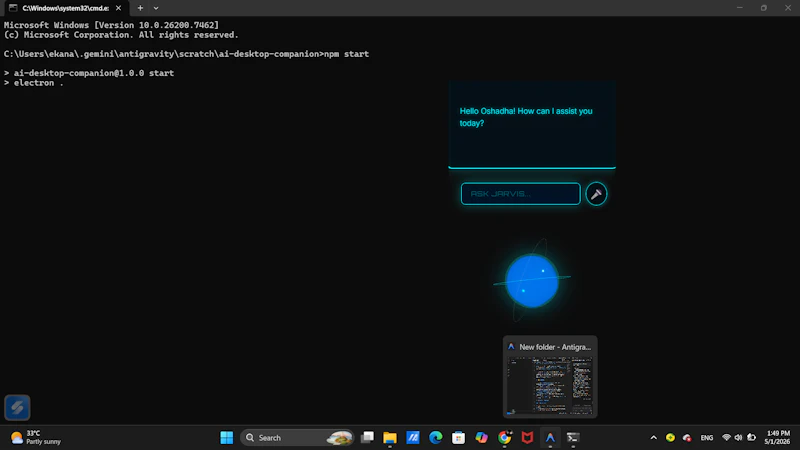Open Copilot from the taskbar
The width and height of the screenshot is (800, 450).
pyautogui.click(x=482, y=437)
